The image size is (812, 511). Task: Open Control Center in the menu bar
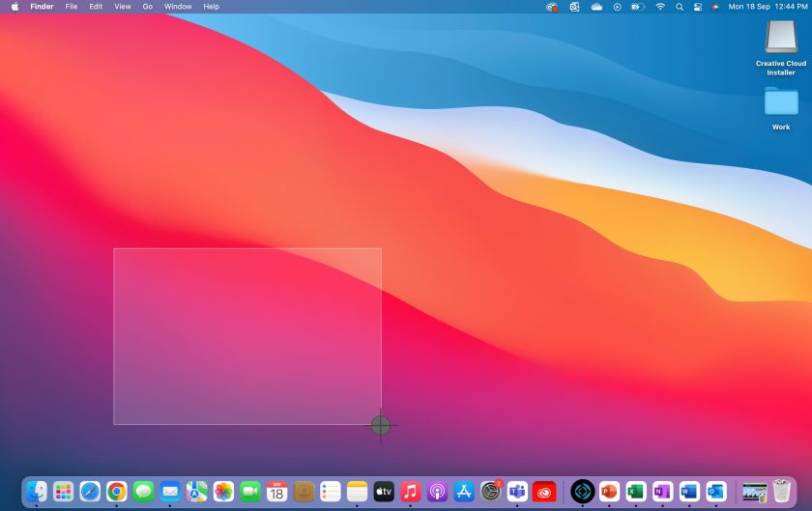click(x=697, y=7)
